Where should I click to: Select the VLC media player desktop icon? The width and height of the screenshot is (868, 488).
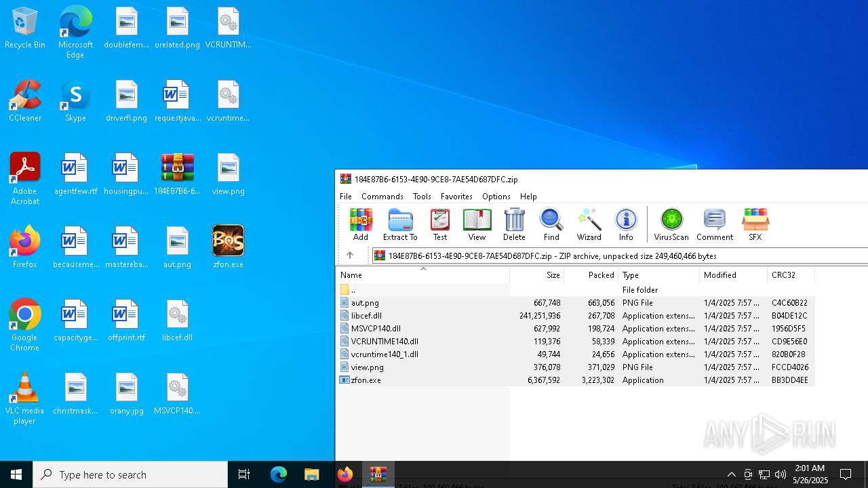coord(25,399)
